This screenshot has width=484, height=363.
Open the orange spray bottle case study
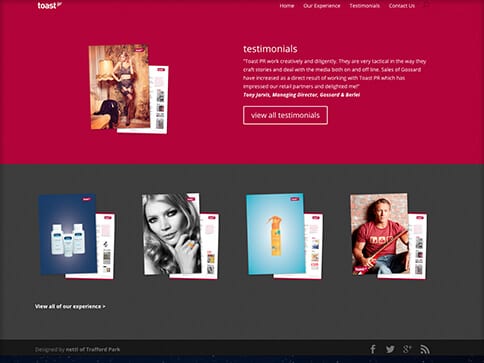coord(284,236)
